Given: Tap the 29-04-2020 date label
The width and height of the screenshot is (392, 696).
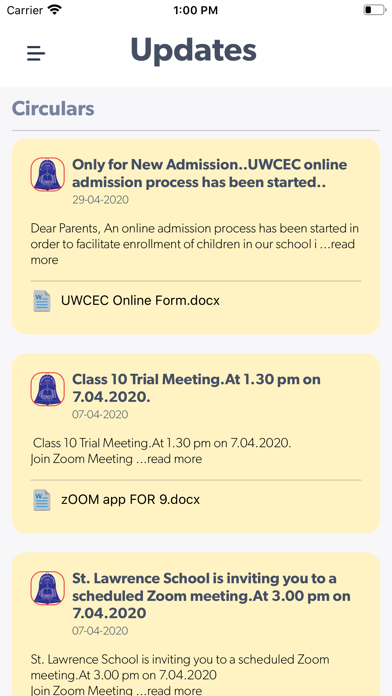Looking at the screenshot, I should pos(100,200).
